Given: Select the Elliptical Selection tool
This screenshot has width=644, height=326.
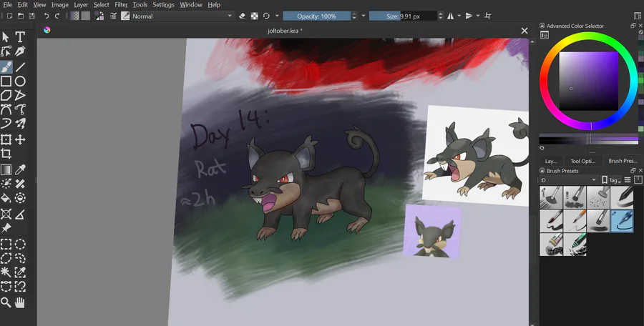Looking at the screenshot, I should [x=20, y=244].
